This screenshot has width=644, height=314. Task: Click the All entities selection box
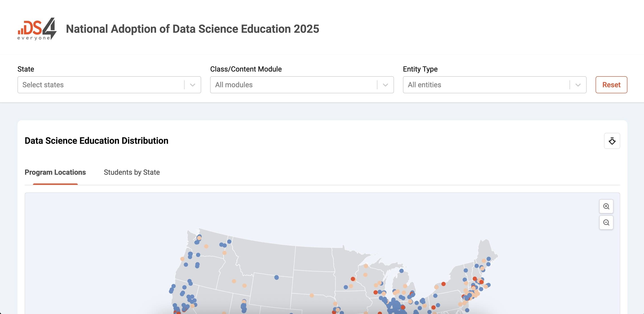[485, 85]
